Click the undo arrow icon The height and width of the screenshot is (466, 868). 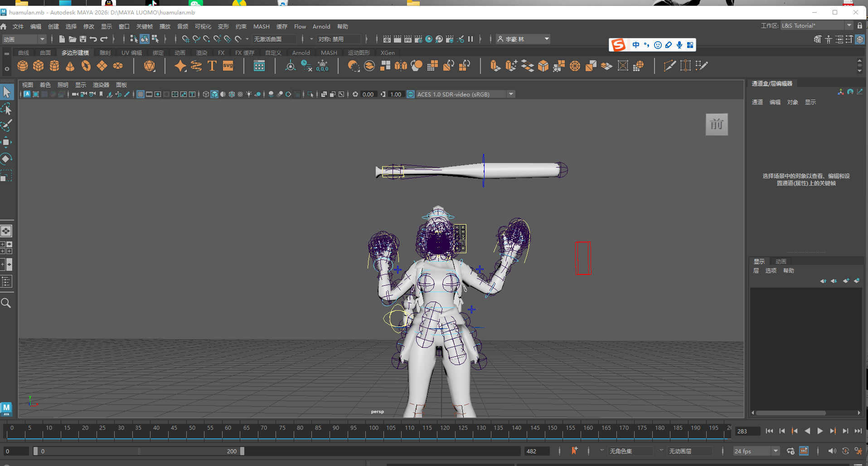(93, 39)
